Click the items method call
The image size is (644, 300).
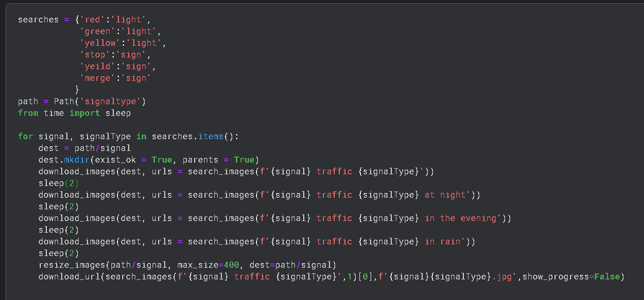pos(211,136)
